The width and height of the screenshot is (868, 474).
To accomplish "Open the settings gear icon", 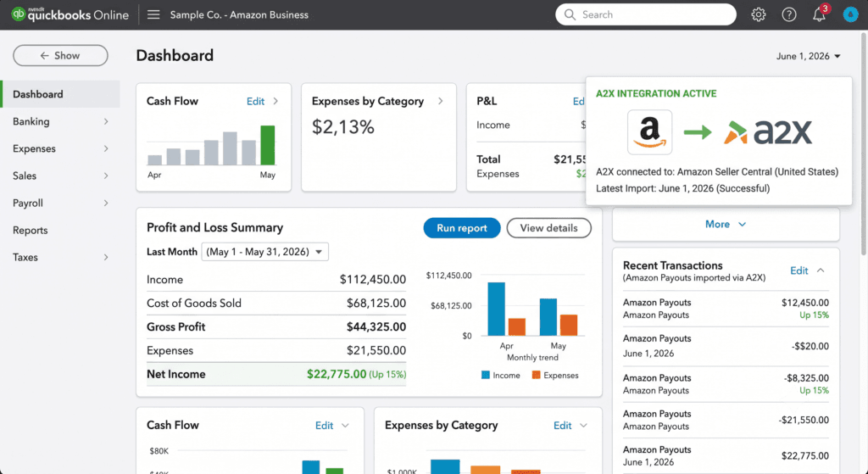I will coord(759,14).
